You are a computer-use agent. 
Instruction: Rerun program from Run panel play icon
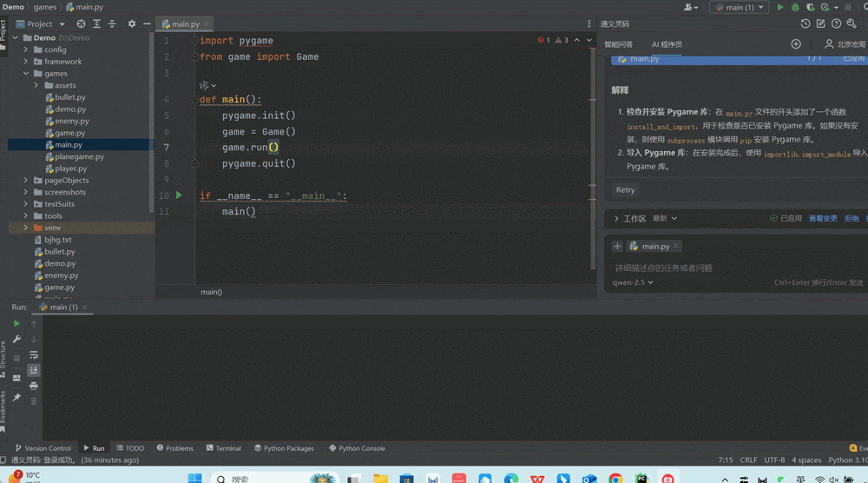[x=16, y=324]
